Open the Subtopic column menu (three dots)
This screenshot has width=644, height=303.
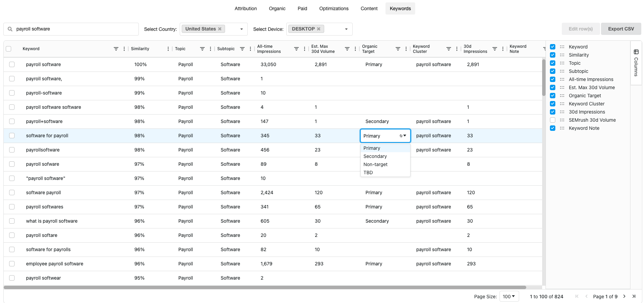pyautogui.click(x=250, y=49)
